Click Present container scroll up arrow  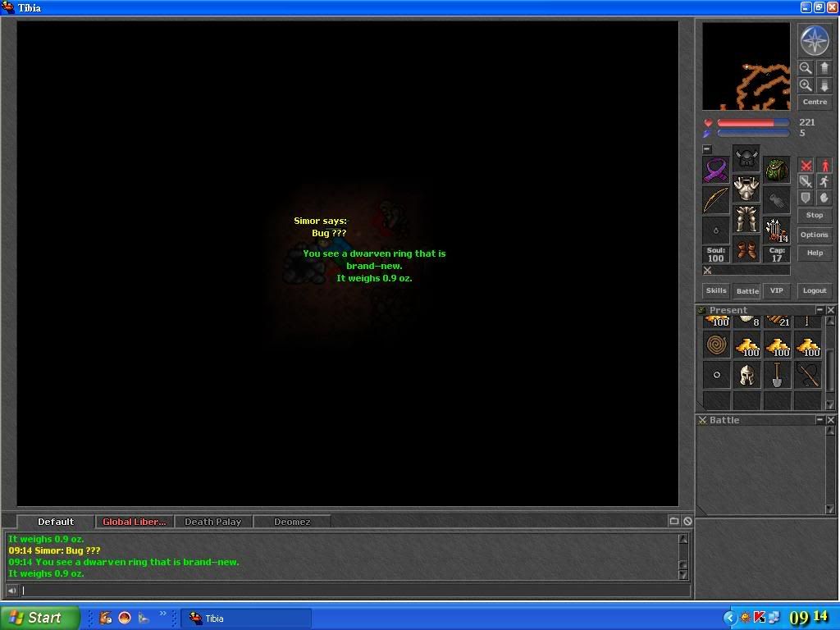(830, 321)
